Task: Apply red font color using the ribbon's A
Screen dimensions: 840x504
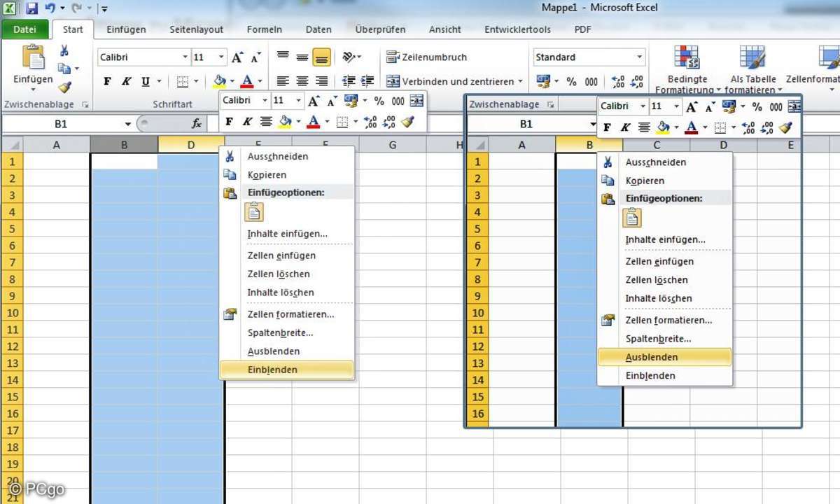Action: point(246,81)
